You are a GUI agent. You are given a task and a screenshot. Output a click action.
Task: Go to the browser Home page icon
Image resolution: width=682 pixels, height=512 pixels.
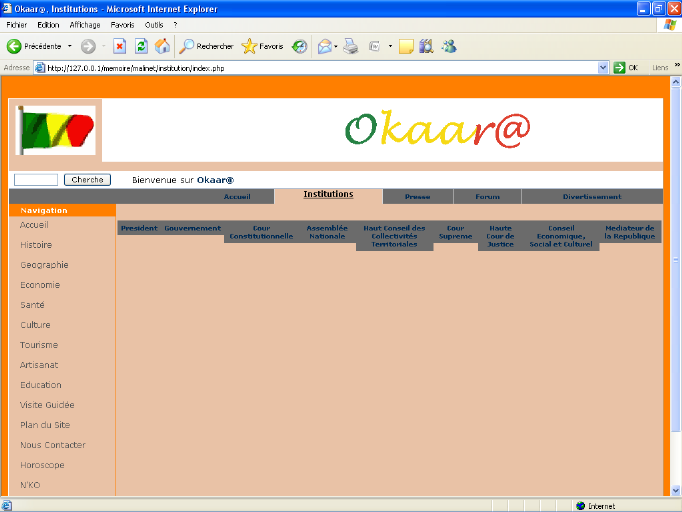click(x=162, y=46)
